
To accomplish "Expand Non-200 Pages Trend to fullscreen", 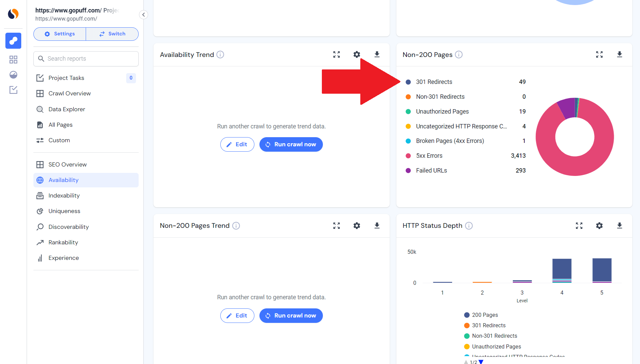I will coord(336,226).
